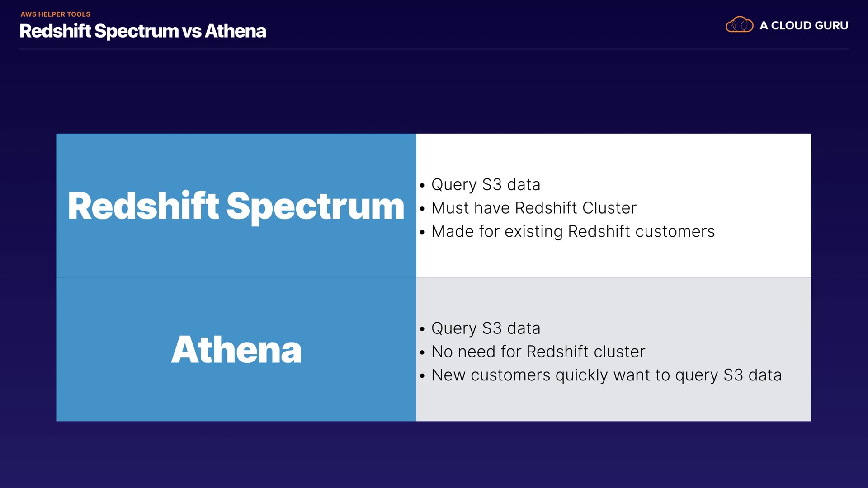The height and width of the screenshot is (488, 868).
Task: Click the bullet dot before New customers quickly want
Action: pos(422,376)
